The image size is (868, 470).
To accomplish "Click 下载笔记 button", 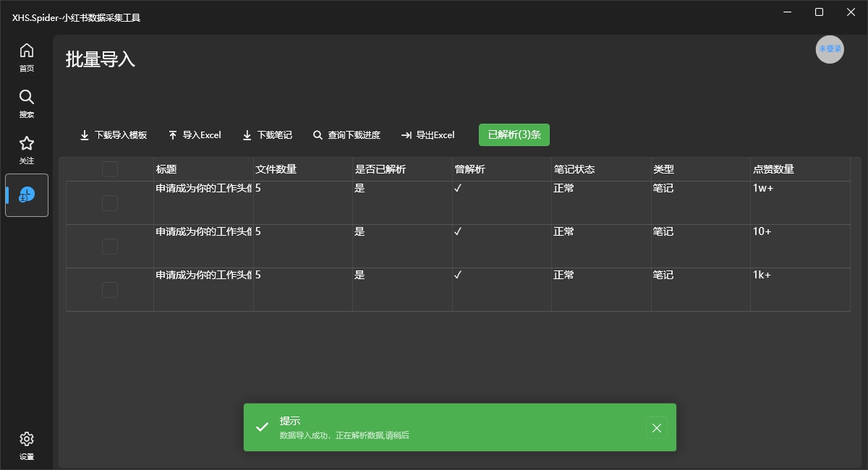I will (267, 135).
